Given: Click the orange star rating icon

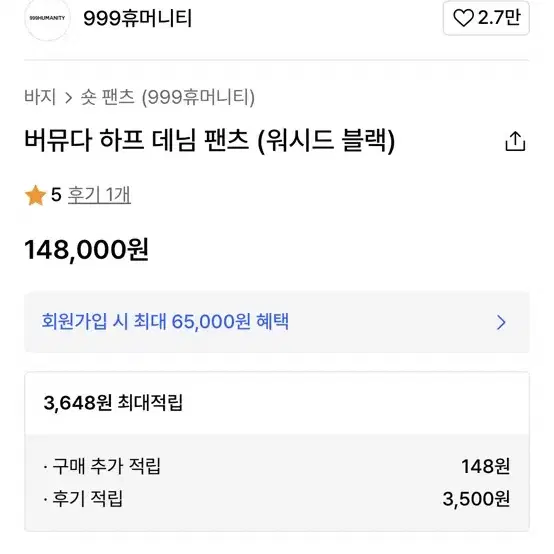Looking at the screenshot, I should pyautogui.click(x=36, y=195).
